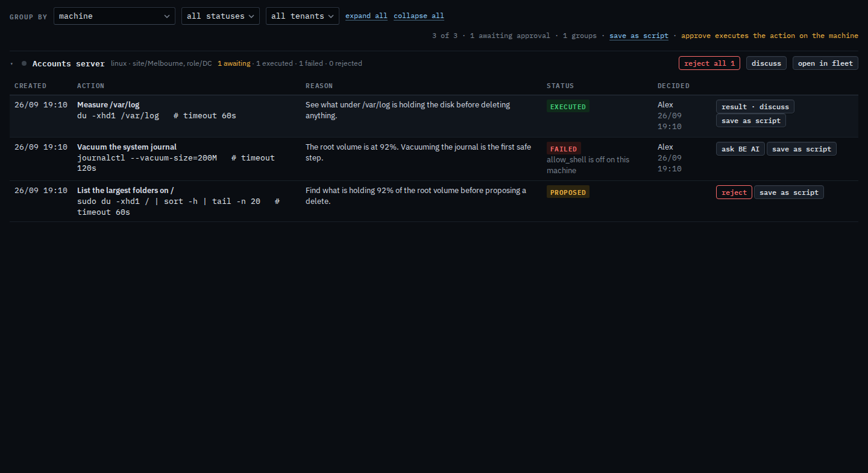Click the open in fleet button
This screenshot has height=473, width=868.
coord(825,63)
